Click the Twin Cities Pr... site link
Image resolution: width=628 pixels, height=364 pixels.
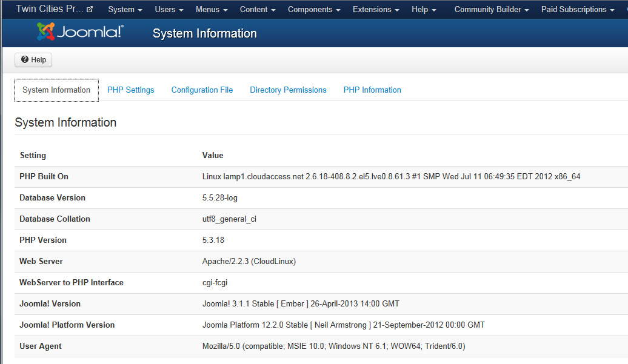click(50, 9)
